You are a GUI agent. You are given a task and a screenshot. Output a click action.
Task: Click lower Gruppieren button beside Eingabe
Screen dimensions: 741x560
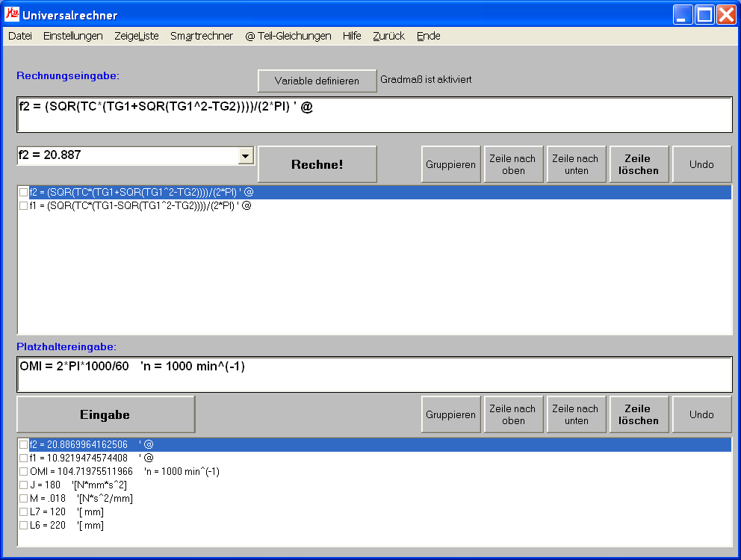pos(451,414)
